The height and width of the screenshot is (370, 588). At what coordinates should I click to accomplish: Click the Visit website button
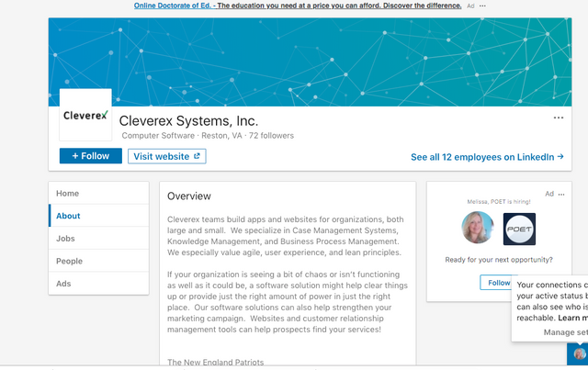coord(167,156)
